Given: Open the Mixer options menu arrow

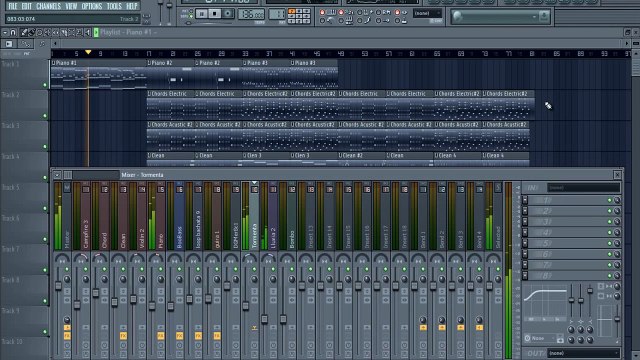Looking at the screenshot, I should pyautogui.click(x=57, y=175).
